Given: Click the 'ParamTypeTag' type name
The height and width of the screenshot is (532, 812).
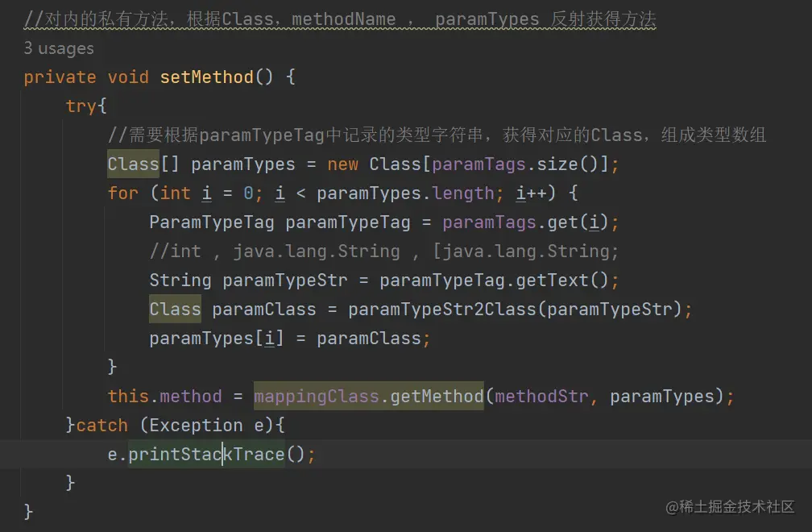Looking at the screenshot, I should [x=212, y=222].
